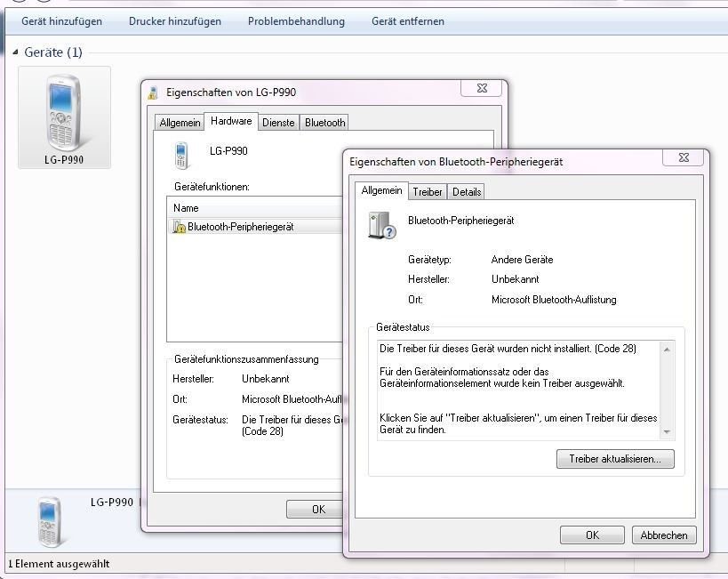The image size is (728, 579).
Task: Open the Details tab
Action: point(467,192)
